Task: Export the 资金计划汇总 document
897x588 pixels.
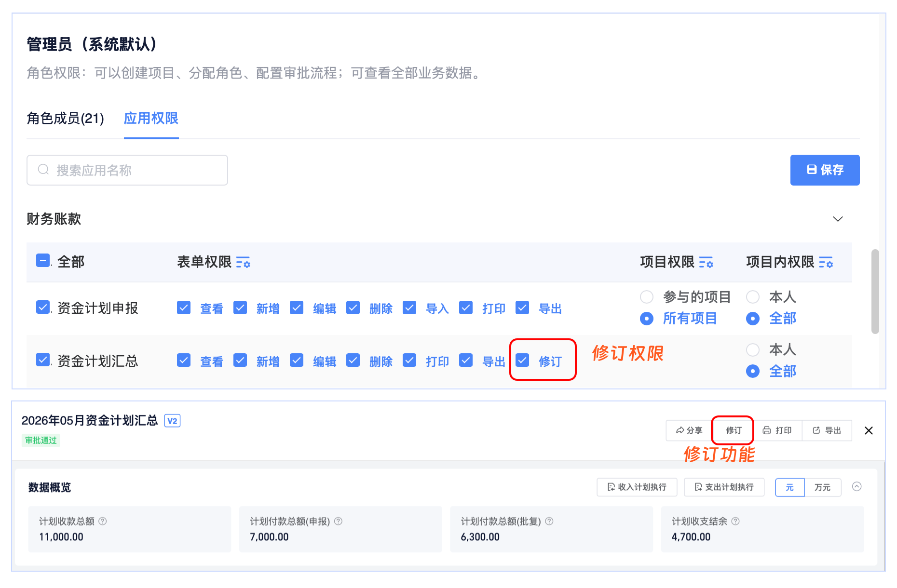Action: [827, 430]
